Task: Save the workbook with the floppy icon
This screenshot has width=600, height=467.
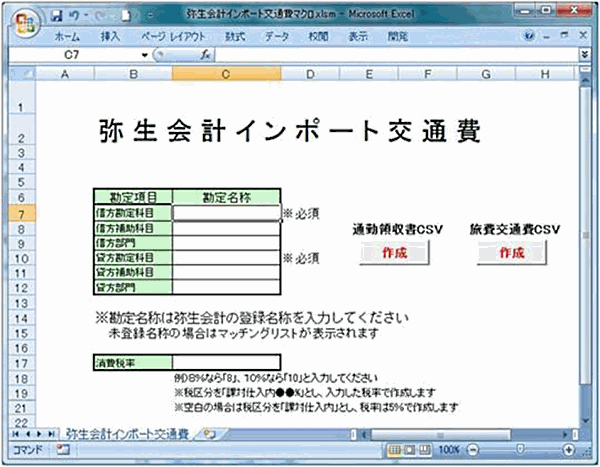Action: coord(57,15)
